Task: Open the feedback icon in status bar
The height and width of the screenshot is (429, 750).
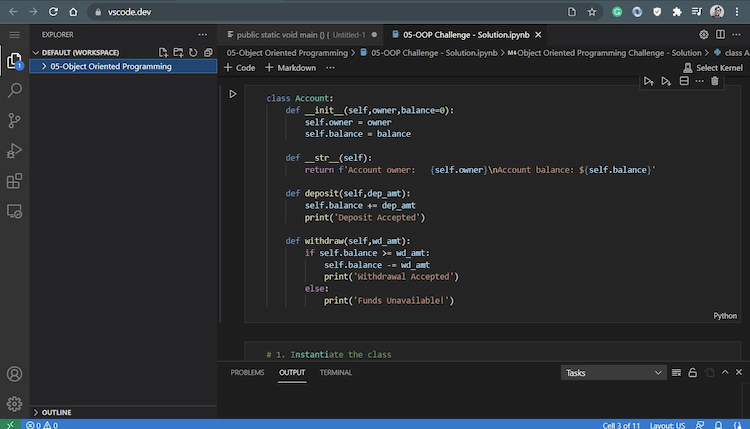Action: coord(700,425)
